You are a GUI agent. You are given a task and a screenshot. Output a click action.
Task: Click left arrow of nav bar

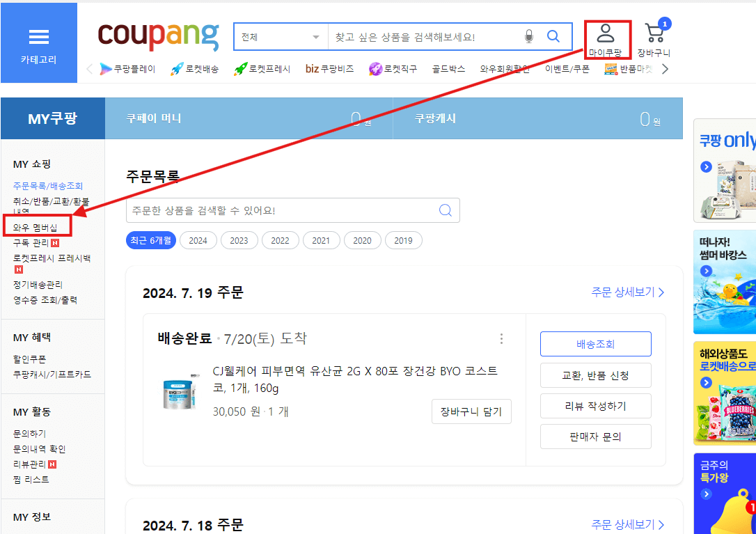point(89,69)
